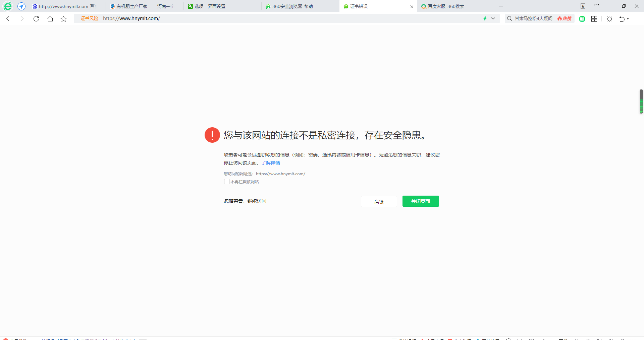Switch to the 百度客服_360搜索 tab
The image size is (644, 340).
click(456, 6)
